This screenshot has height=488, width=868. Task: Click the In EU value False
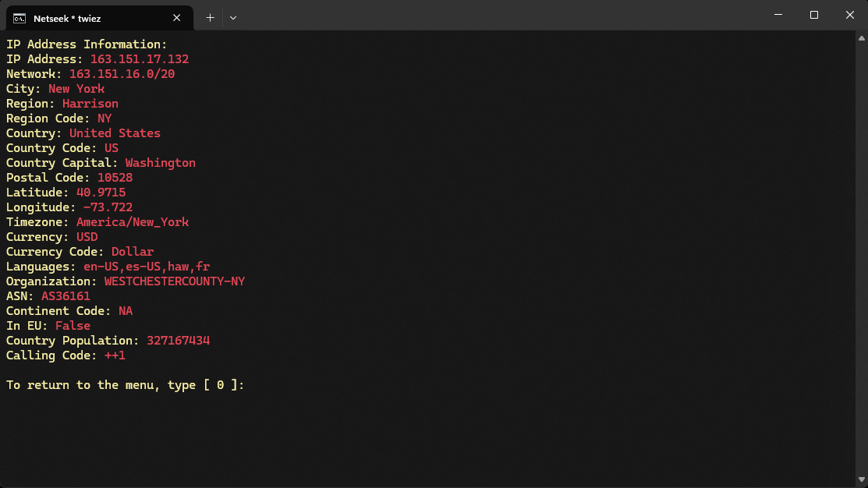73,326
